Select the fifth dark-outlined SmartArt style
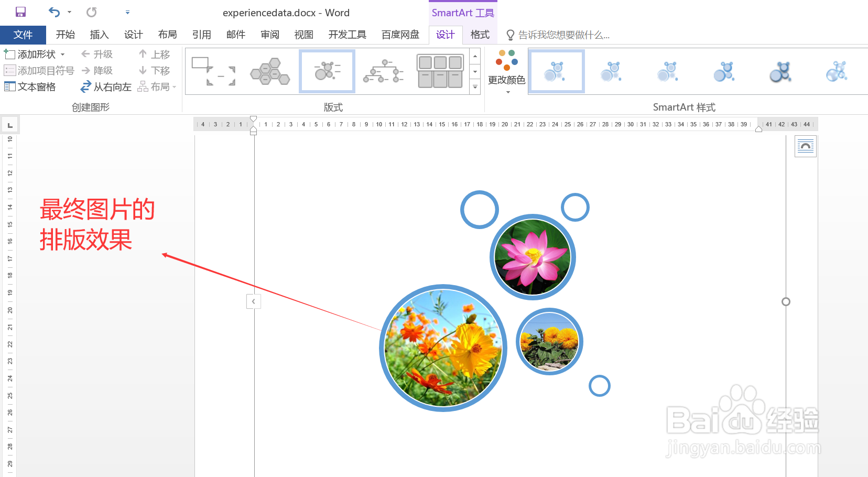 [x=781, y=71]
